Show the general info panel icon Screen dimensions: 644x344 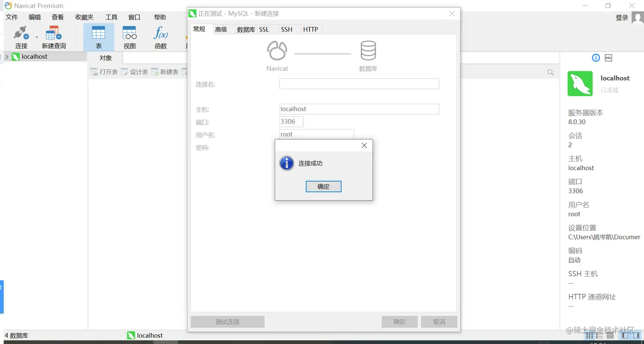tap(596, 58)
